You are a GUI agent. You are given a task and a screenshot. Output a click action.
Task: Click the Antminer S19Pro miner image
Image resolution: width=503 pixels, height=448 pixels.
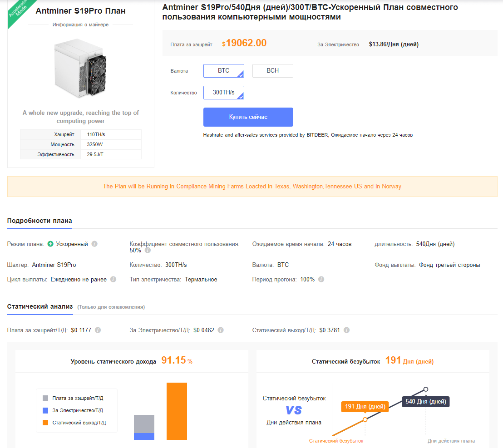[82, 68]
